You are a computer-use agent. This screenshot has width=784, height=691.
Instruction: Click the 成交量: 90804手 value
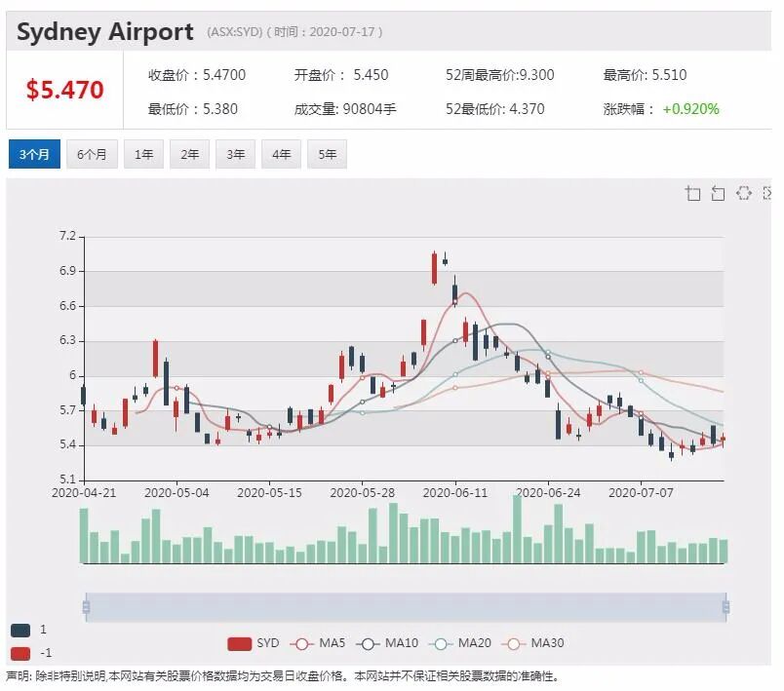(345, 109)
